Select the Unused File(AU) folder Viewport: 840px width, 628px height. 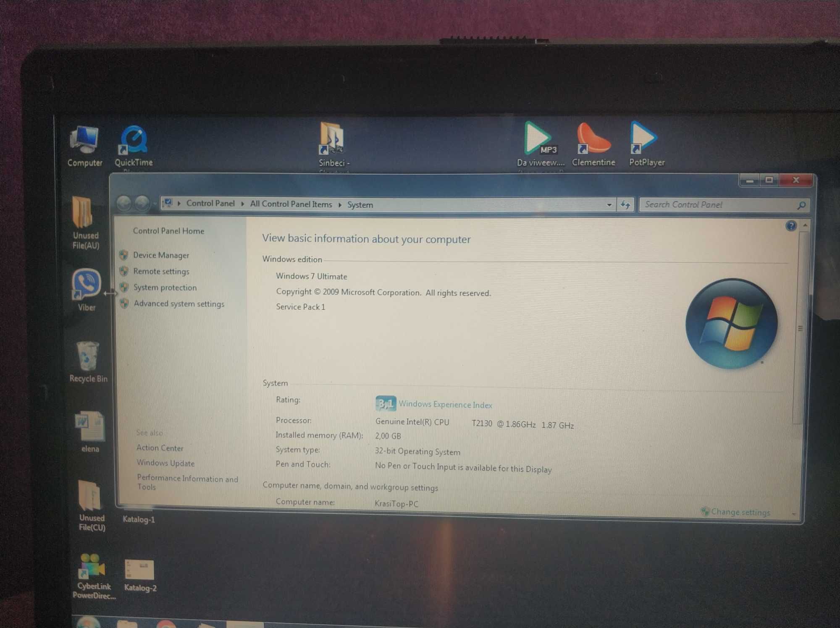pyautogui.click(x=85, y=222)
